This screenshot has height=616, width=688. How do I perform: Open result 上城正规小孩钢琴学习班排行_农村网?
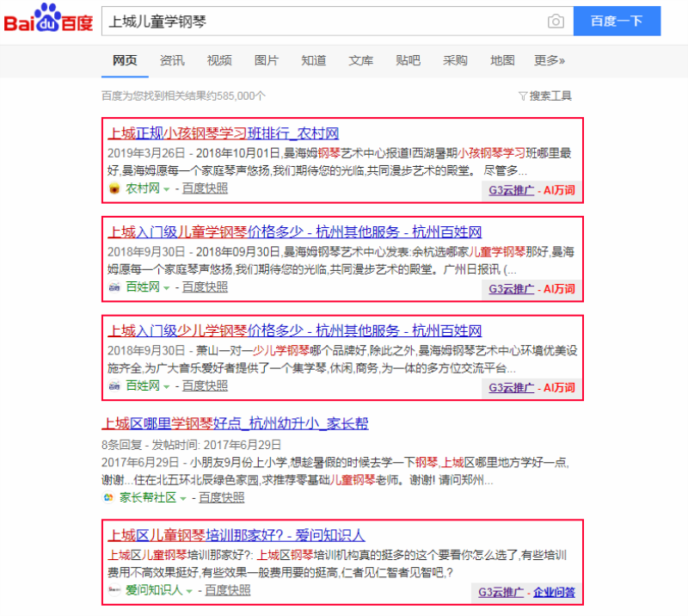pyautogui.click(x=224, y=133)
